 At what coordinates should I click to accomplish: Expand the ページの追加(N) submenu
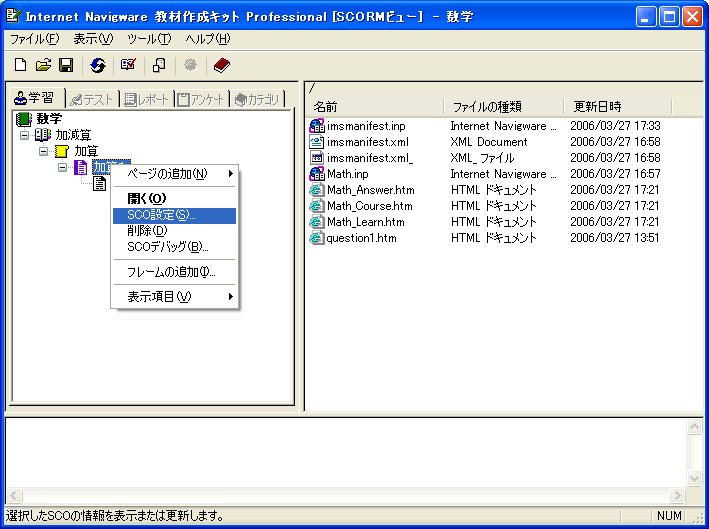175,174
